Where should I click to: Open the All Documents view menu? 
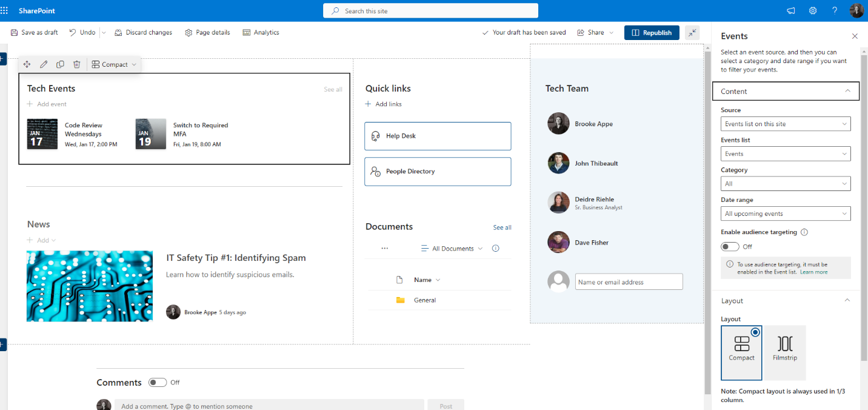click(452, 248)
